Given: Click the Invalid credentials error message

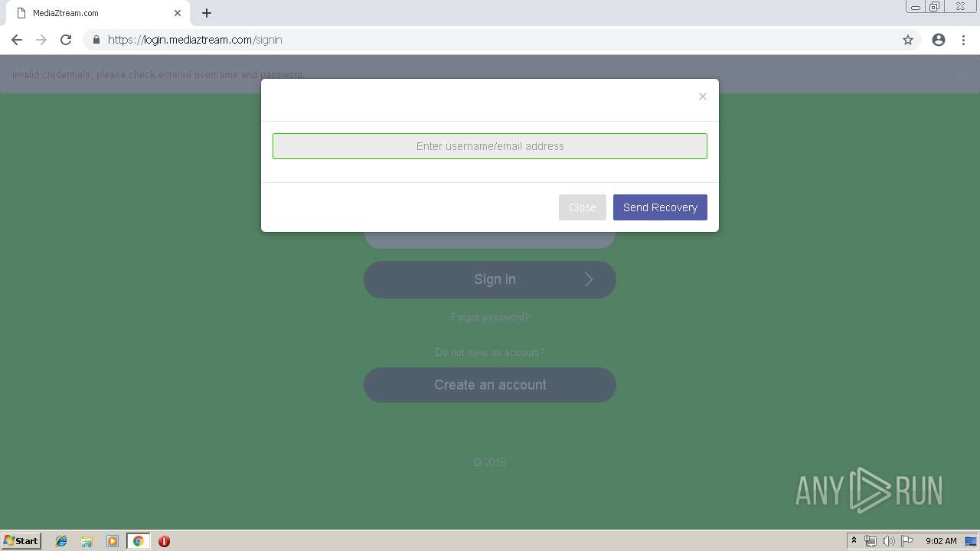Looking at the screenshot, I should (x=158, y=75).
